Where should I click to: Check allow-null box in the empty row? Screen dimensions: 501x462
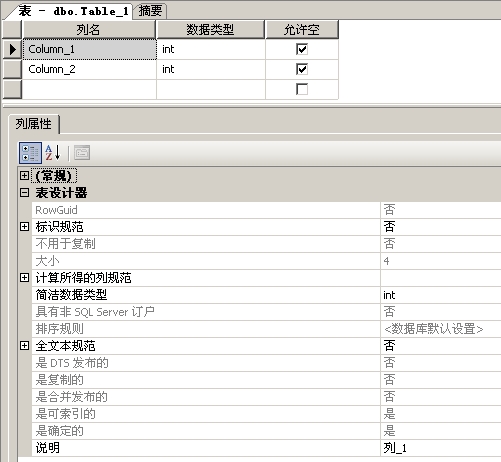pos(302,89)
